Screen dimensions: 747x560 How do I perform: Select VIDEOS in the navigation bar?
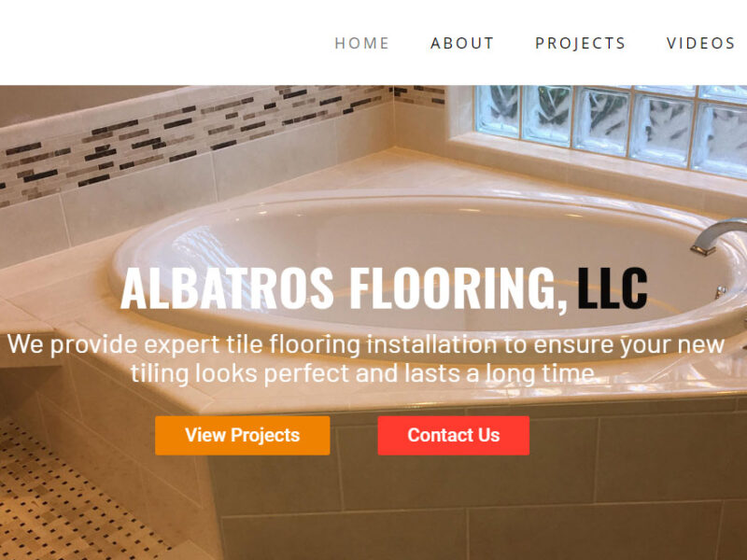pyautogui.click(x=701, y=43)
